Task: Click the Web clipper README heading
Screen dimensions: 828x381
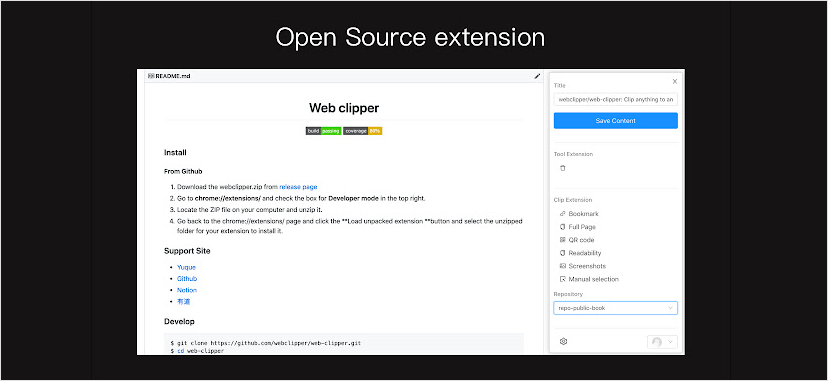Action: (344, 108)
